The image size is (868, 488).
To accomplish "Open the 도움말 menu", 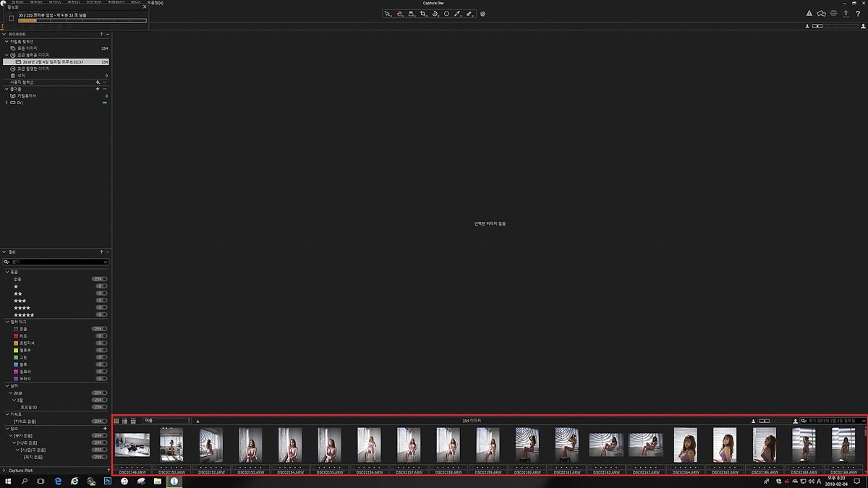I will point(155,3).
